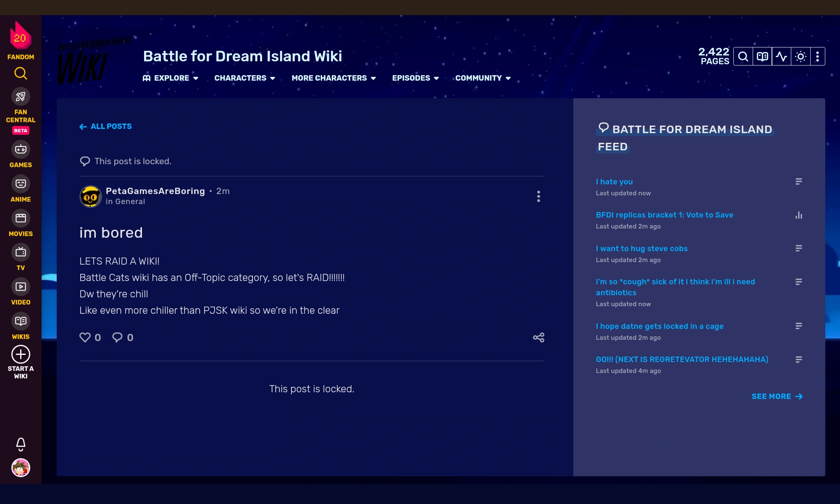Open the sidebar search icon
The width and height of the screenshot is (840, 504).
tap(21, 73)
